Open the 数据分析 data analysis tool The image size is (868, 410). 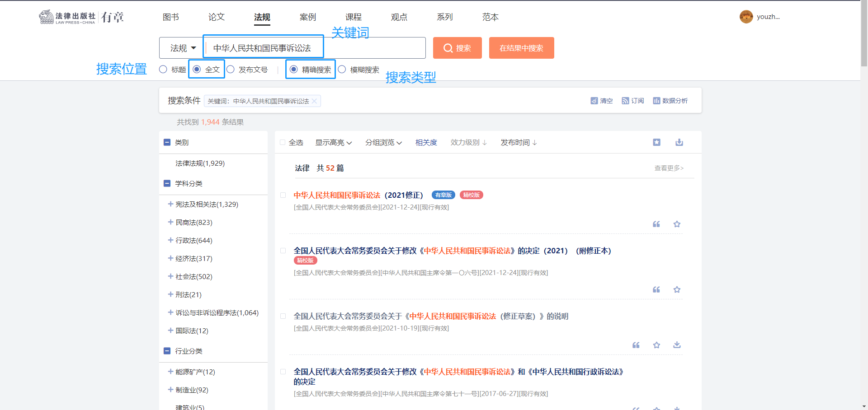pyautogui.click(x=670, y=101)
